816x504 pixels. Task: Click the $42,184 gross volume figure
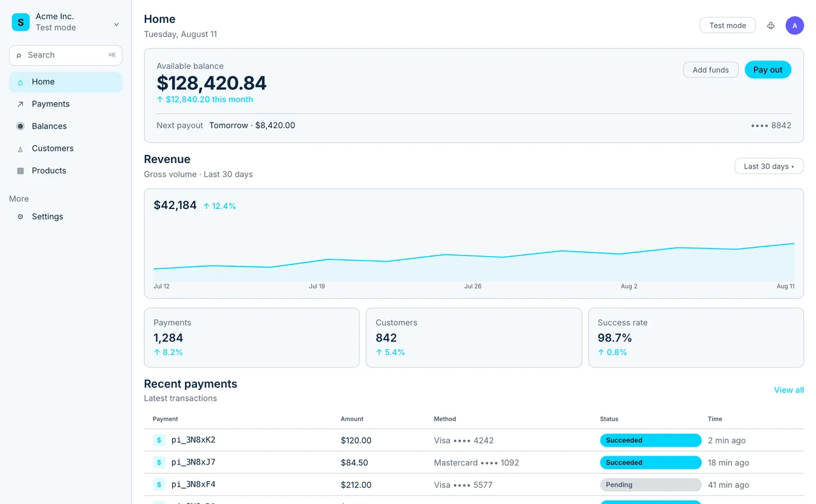click(x=175, y=205)
